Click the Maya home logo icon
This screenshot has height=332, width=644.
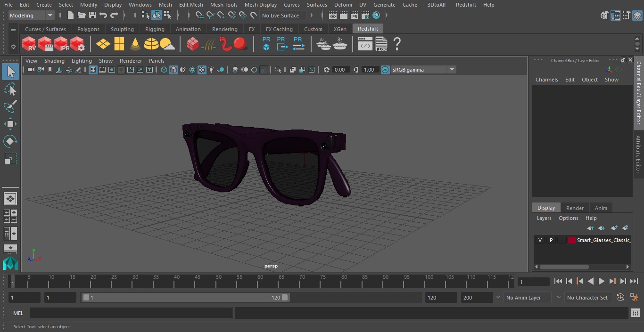tap(10, 263)
